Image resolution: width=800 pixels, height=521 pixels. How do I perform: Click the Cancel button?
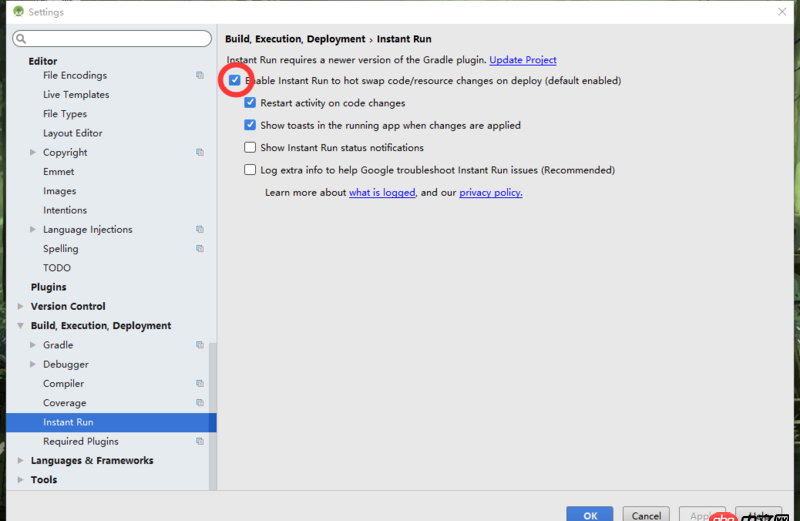point(646,514)
